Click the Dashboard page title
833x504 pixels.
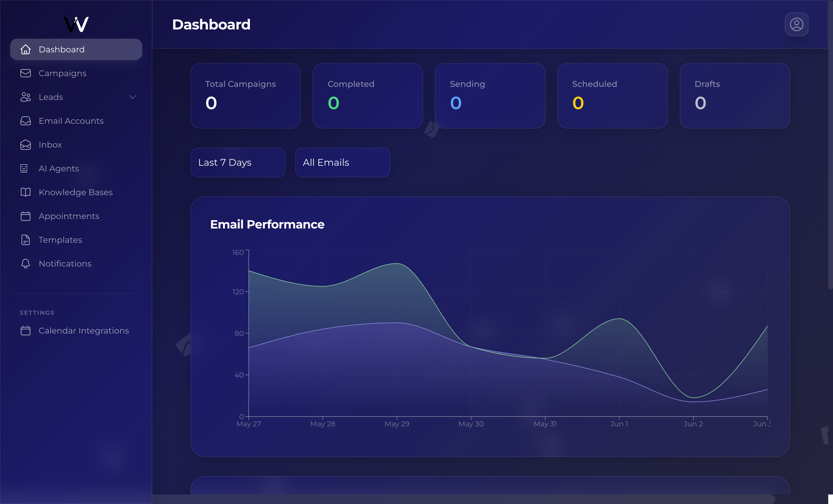pos(211,24)
